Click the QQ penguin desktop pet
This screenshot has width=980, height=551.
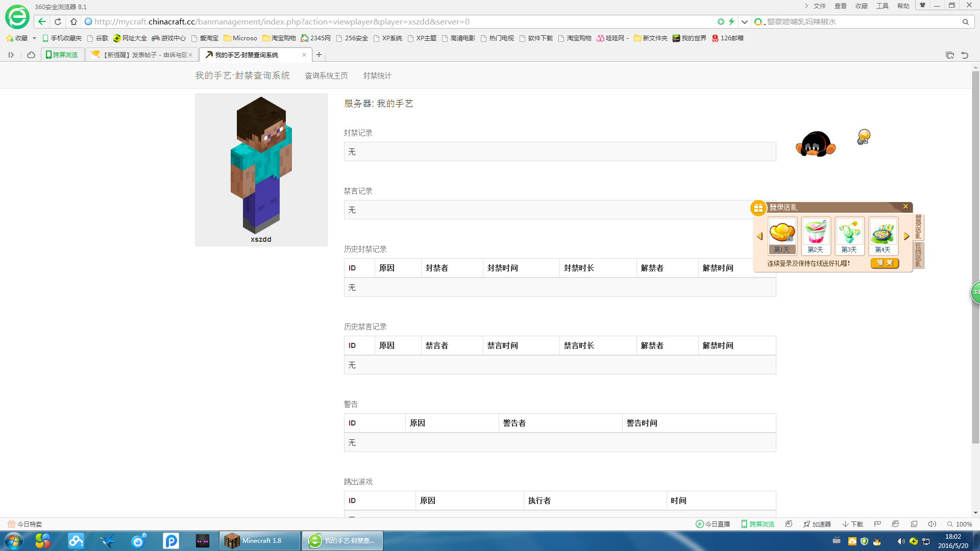pos(816,144)
